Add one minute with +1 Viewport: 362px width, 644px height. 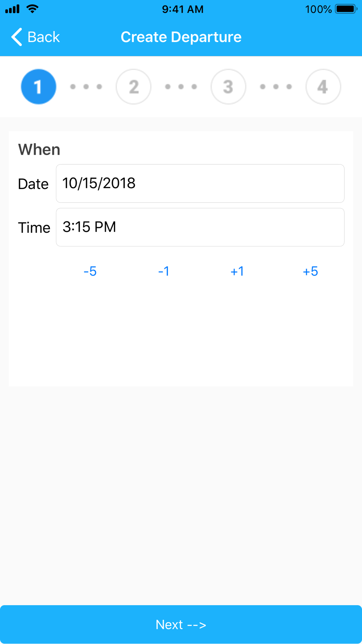[237, 271]
